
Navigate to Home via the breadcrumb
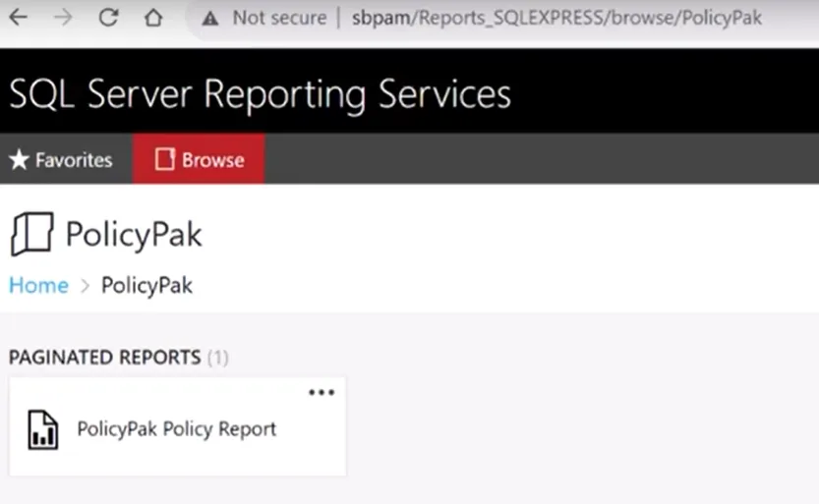click(x=38, y=286)
